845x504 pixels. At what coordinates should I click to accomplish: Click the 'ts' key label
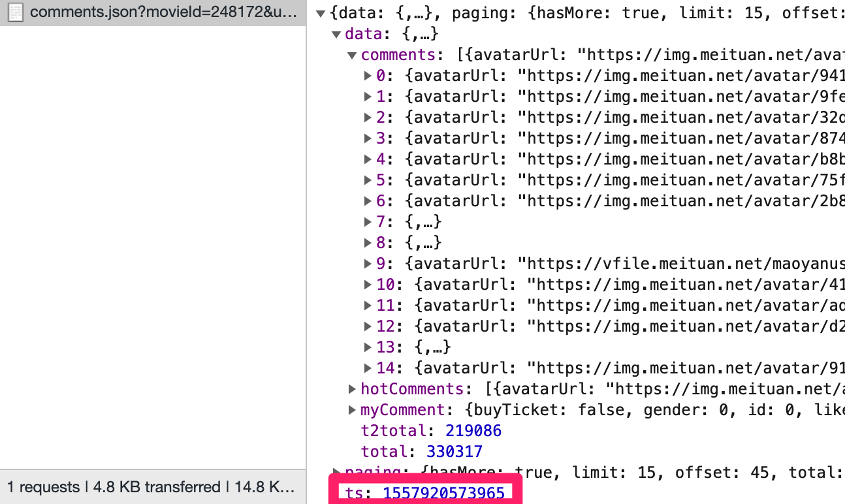click(355, 493)
